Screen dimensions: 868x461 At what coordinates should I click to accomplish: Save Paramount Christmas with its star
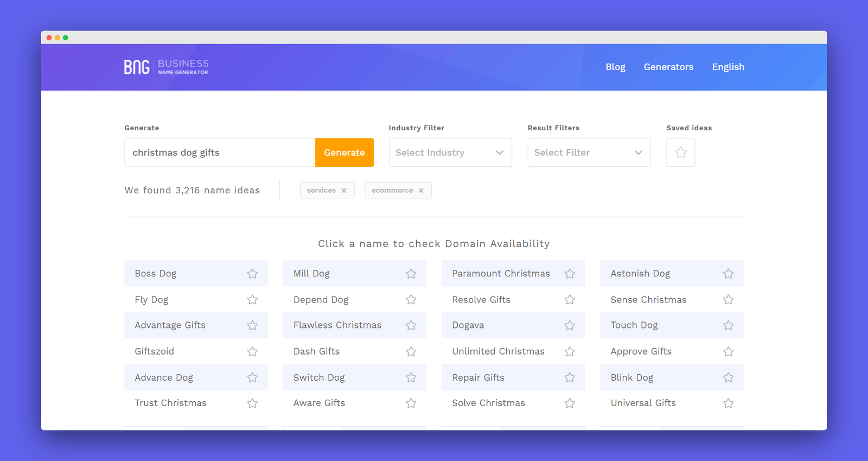coord(570,274)
